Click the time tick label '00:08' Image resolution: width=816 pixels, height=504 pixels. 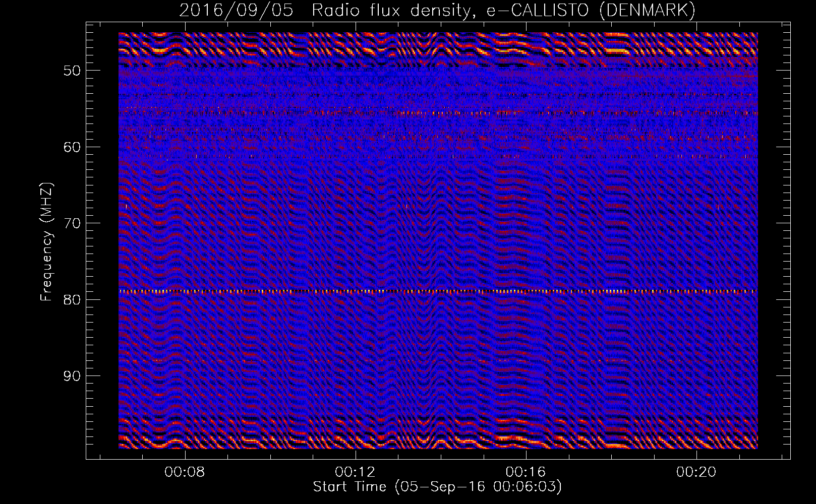coord(185,472)
